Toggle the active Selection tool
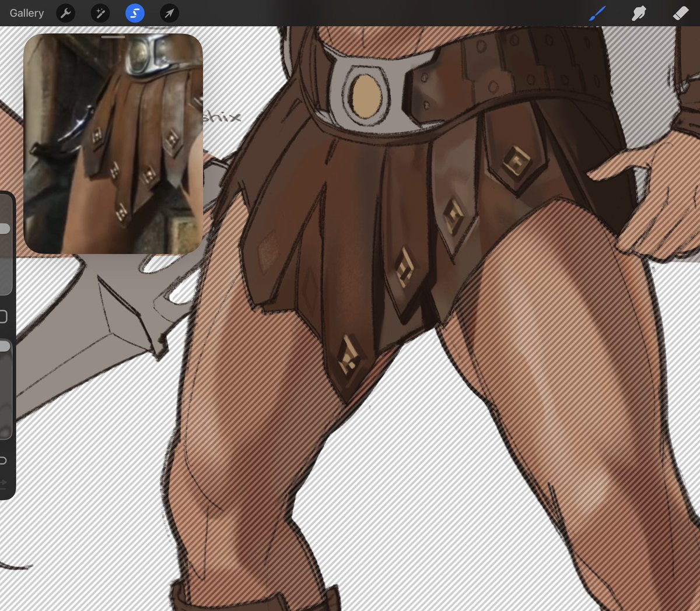The height and width of the screenshot is (611, 700). 135,13
